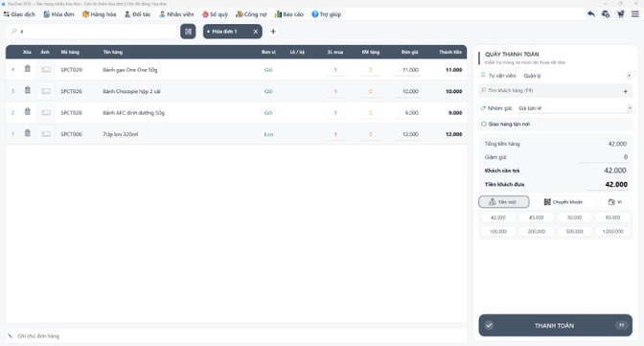Viewport: 644px width, 346px height.
Task: Click the shopping cart icon in top right
Action: coord(620,14)
